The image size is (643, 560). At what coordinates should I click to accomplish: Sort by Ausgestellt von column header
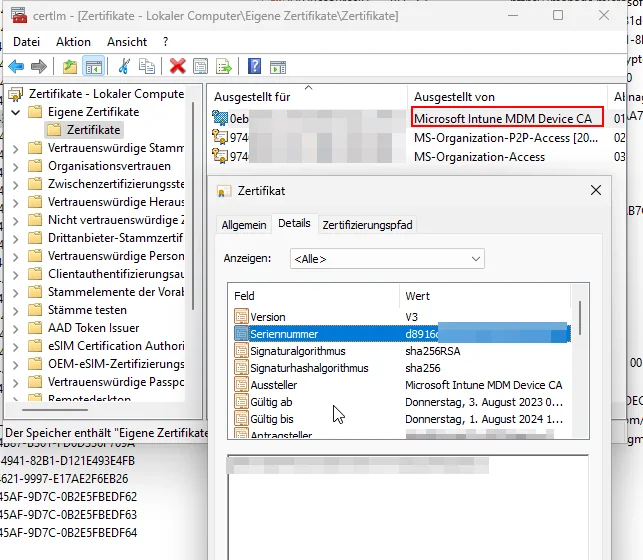click(507, 97)
